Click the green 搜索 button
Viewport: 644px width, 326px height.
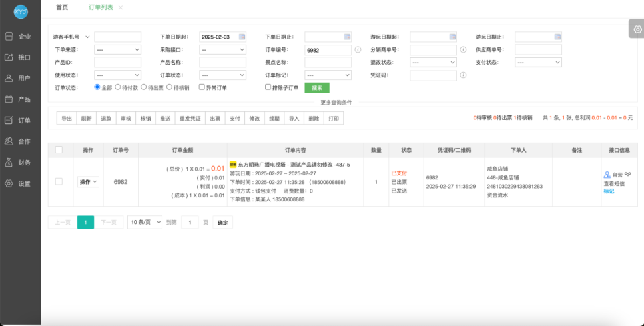pyautogui.click(x=317, y=87)
